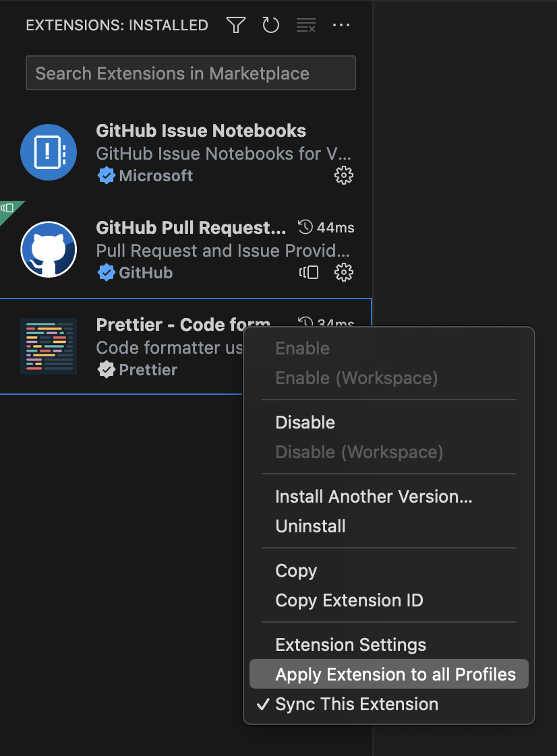Screen dimensions: 557x756
Task: Open the Views and More Actions menu
Action: tap(341, 25)
